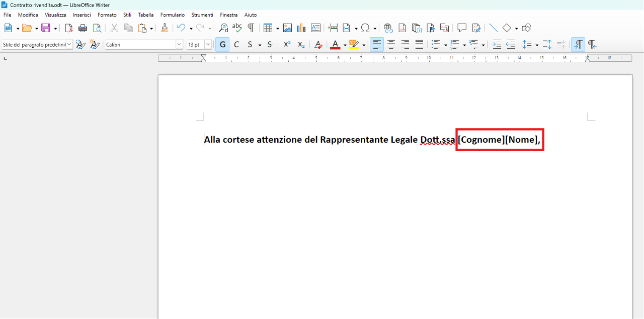This screenshot has height=319, width=644.
Task: Click the Clone Formatting paintbrush
Action: (165, 28)
